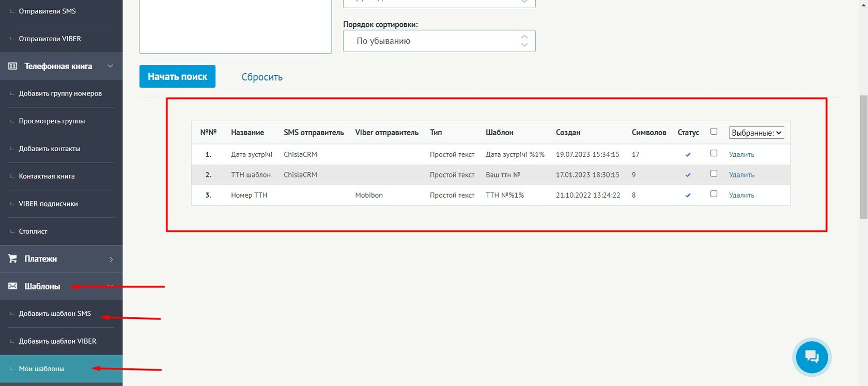This screenshot has width=868, height=386.
Task: Click Удалить for Дата зустрічі row
Action: (x=741, y=154)
